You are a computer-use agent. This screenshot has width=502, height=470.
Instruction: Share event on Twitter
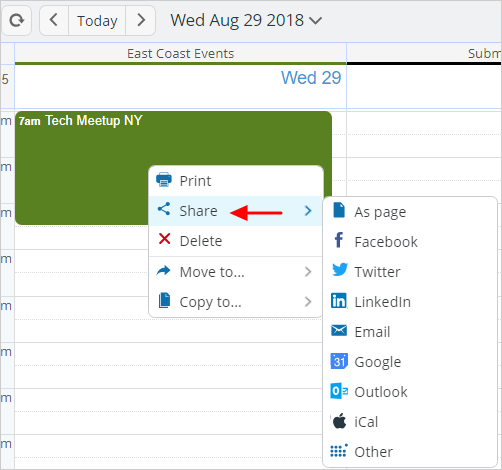pyautogui.click(x=410, y=272)
